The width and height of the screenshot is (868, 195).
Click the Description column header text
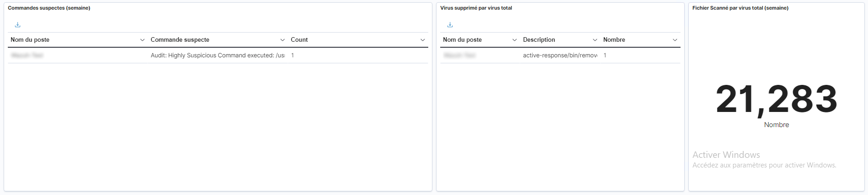pyautogui.click(x=539, y=40)
